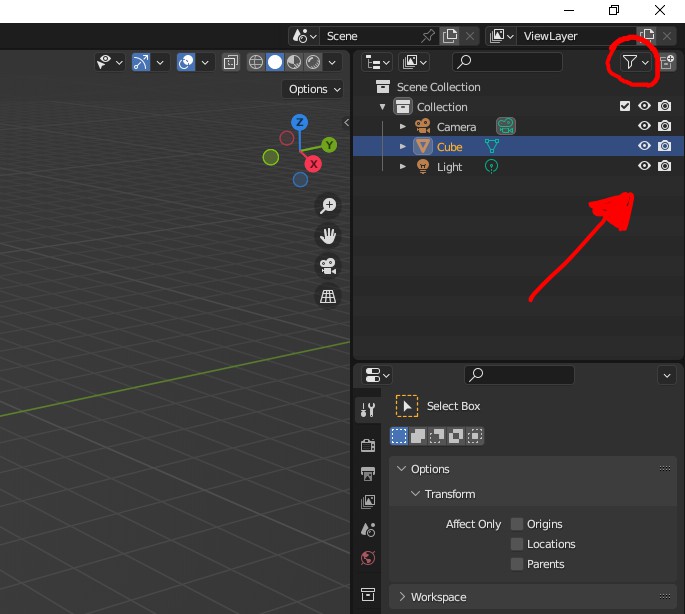This screenshot has width=685, height=614.
Task: Switch to rendered shading mode
Action: coord(313,62)
